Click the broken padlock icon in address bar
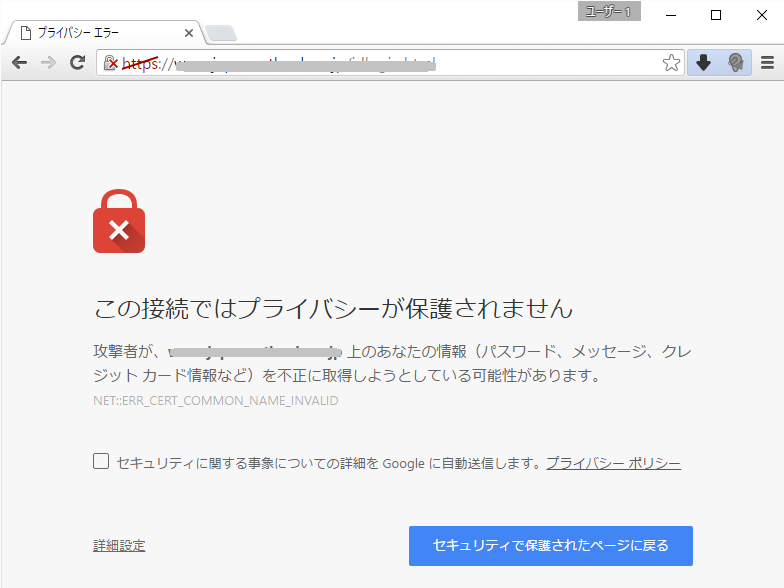 point(110,63)
